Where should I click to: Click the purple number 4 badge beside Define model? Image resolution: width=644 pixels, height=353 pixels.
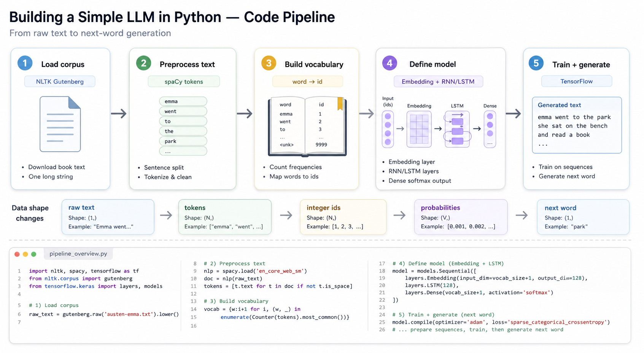390,63
